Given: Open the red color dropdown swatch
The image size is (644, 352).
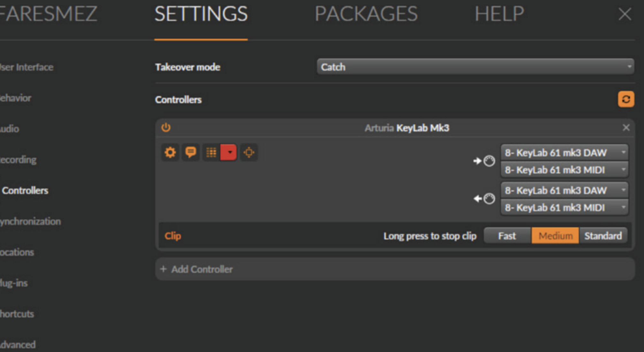Looking at the screenshot, I should pos(229,152).
